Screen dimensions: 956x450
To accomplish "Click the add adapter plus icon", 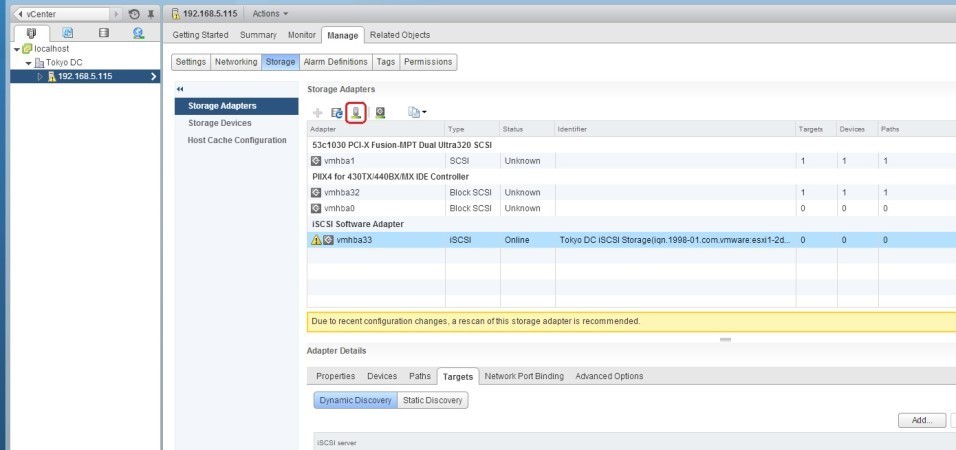I will 318,113.
